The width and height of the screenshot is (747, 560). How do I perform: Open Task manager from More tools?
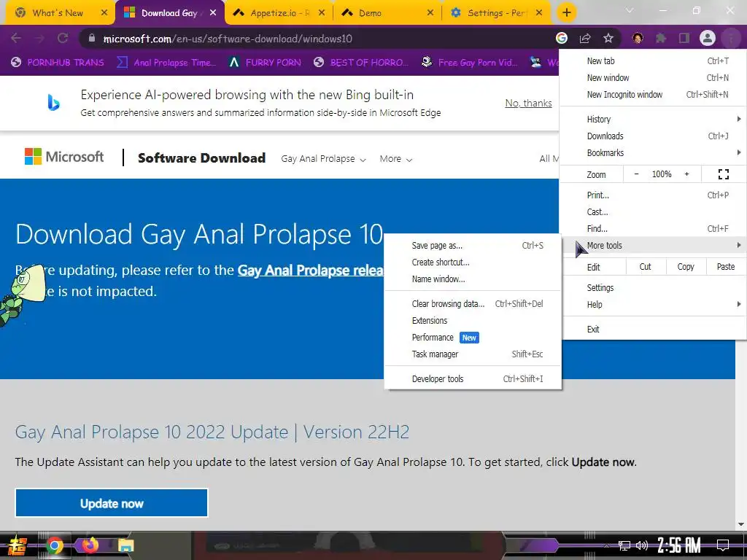tap(473, 354)
